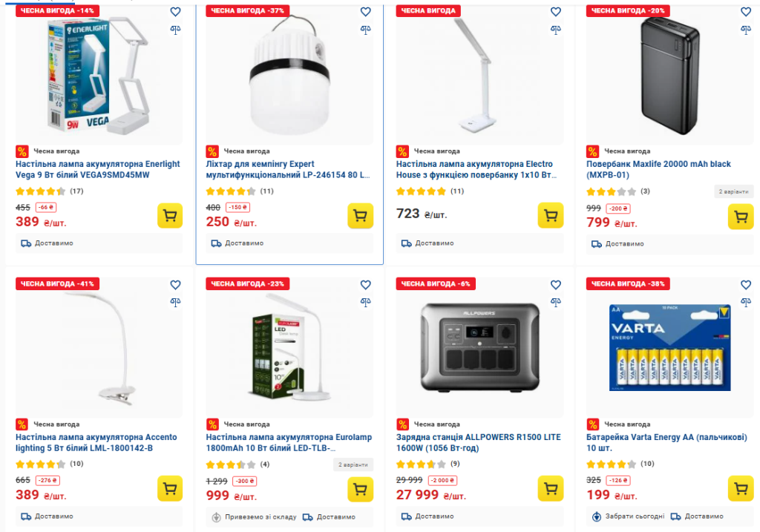
Task: Click compare scales icon on Eurolamp lamp
Action: coord(365,303)
